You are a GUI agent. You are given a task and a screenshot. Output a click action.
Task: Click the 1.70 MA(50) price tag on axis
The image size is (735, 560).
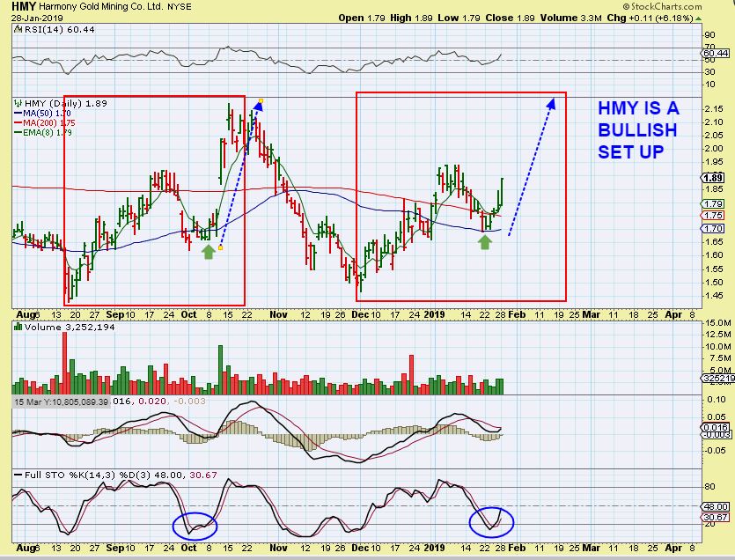click(713, 228)
